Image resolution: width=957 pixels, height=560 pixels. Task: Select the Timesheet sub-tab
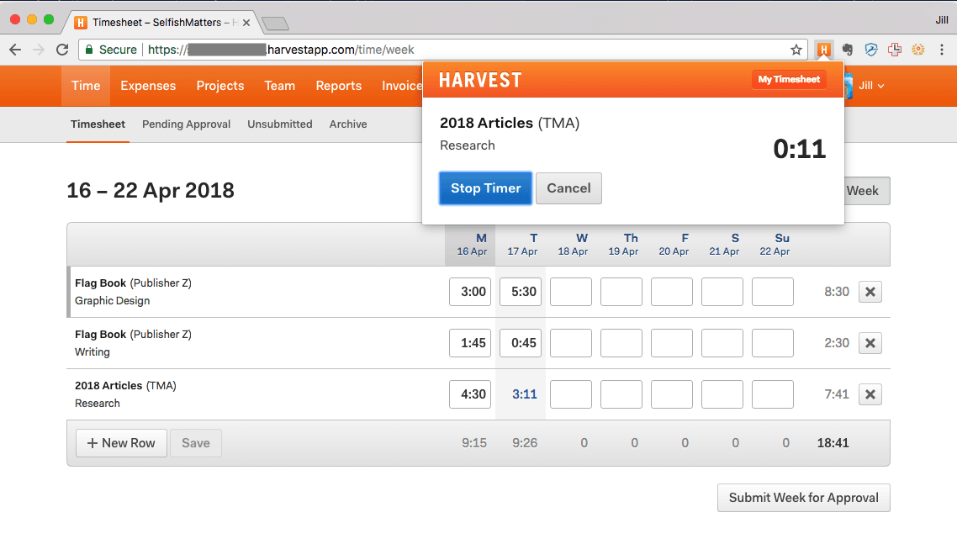click(98, 124)
